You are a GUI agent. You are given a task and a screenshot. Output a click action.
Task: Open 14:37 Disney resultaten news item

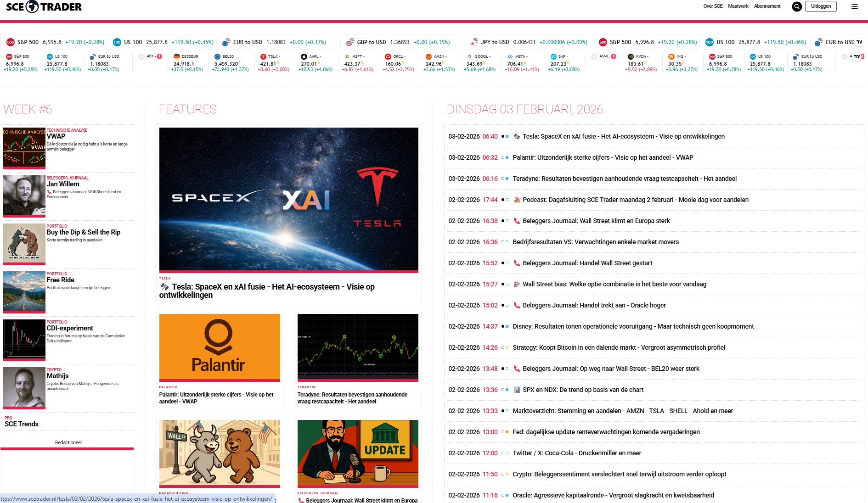tap(633, 326)
